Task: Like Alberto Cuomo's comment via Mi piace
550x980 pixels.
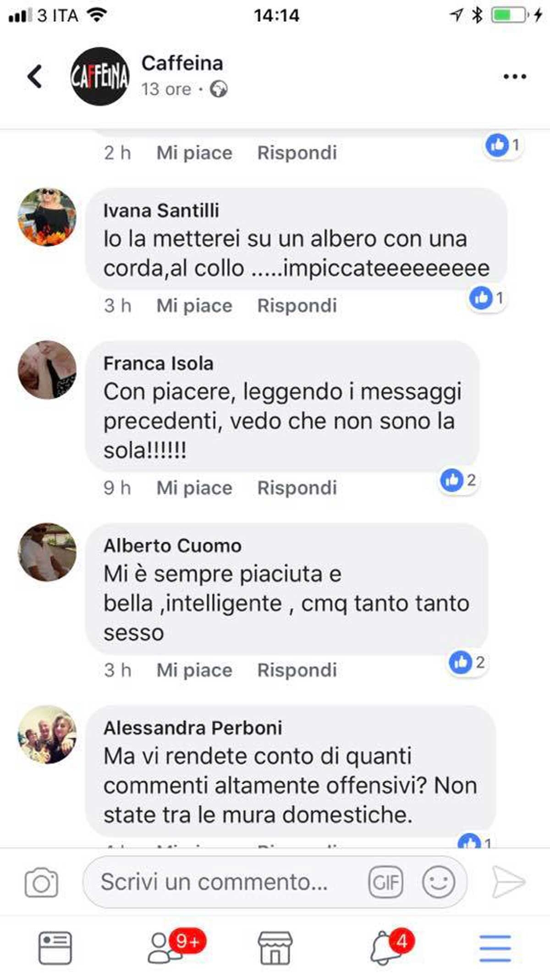Action: (194, 670)
